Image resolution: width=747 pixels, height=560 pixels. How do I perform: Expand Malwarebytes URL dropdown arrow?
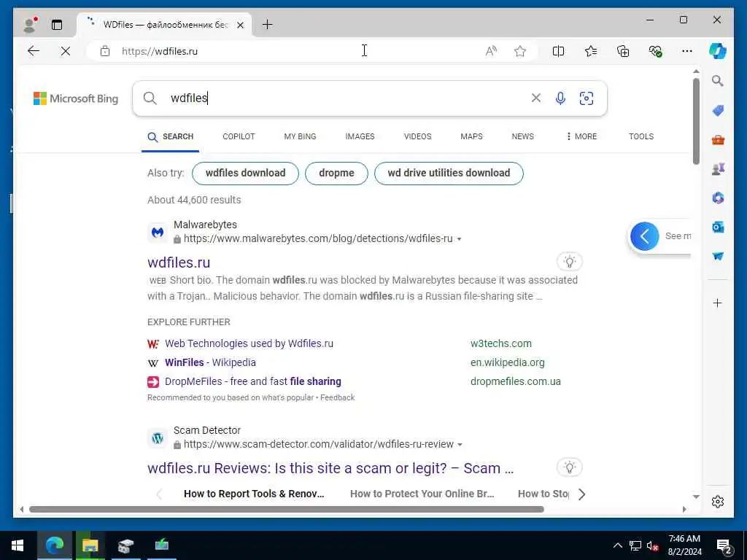460,239
